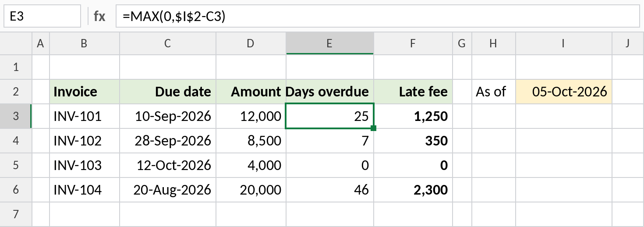The width and height of the screenshot is (644, 227).
Task: Select amount 20,000
Action: 251,190
